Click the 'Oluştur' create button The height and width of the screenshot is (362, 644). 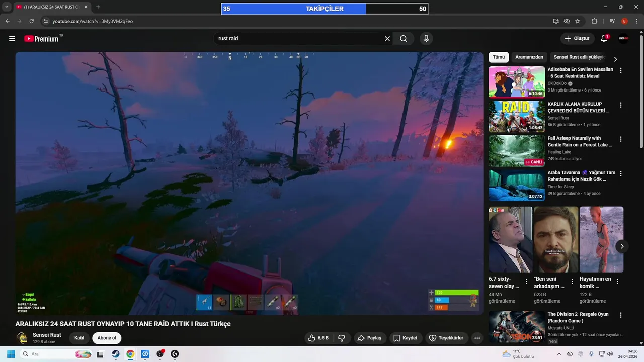click(x=577, y=39)
